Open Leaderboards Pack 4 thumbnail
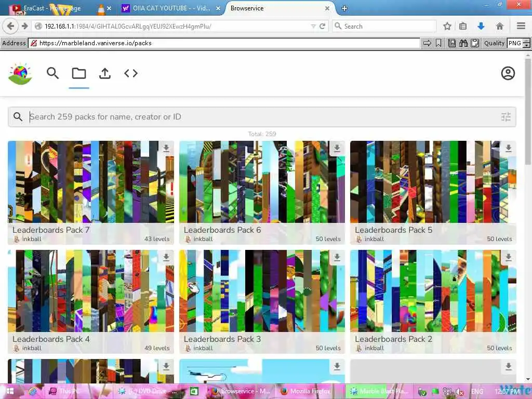The image size is (532, 399). point(90,291)
